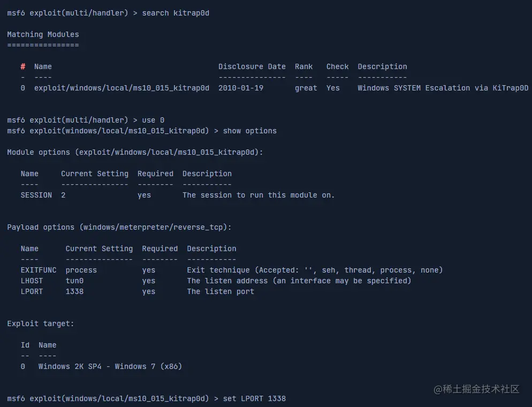Screen dimensions: 532x407
Task: Click 'Current Setting' header in Module options table
Action: click(x=95, y=174)
